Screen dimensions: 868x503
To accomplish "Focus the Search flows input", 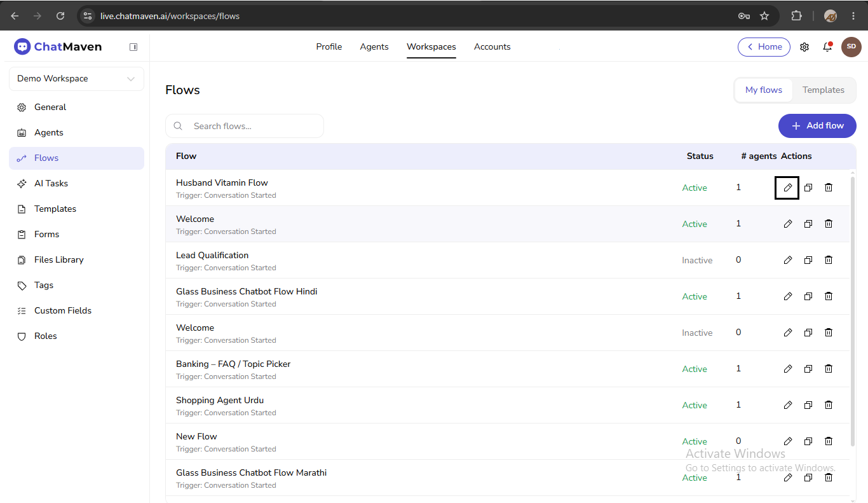I will click(x=245, y=126).
